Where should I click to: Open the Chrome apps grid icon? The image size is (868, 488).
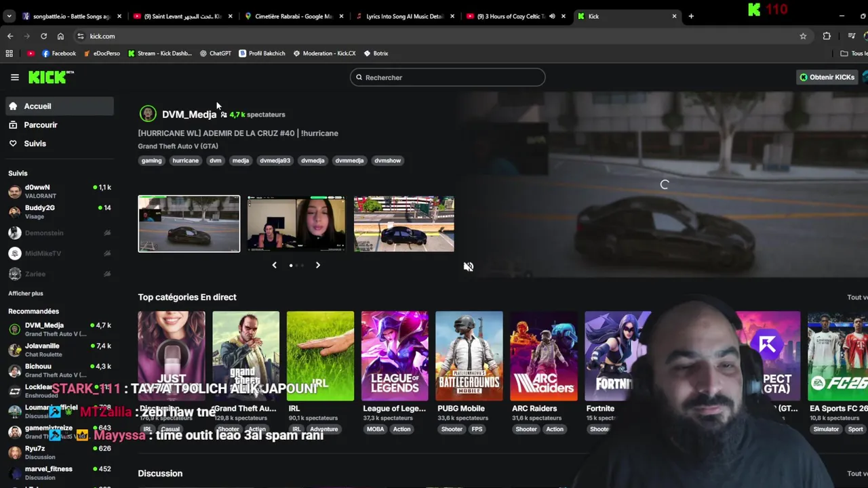9,53
